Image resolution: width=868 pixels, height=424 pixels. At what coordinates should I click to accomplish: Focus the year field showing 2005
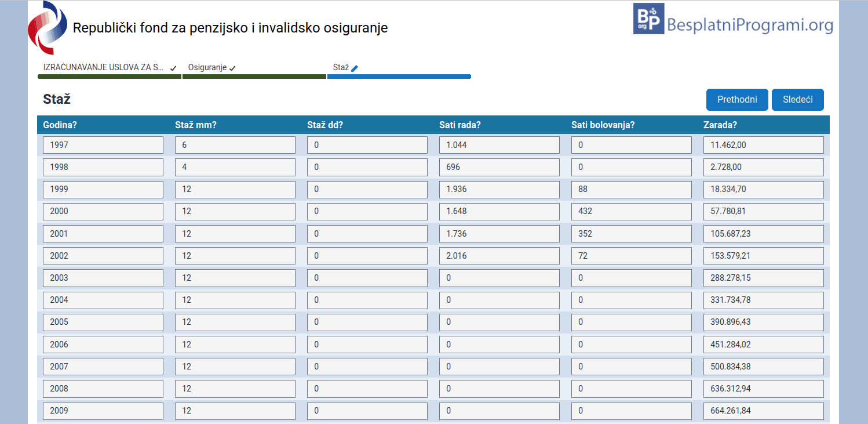pyautogui.click(x=103, y=322)
